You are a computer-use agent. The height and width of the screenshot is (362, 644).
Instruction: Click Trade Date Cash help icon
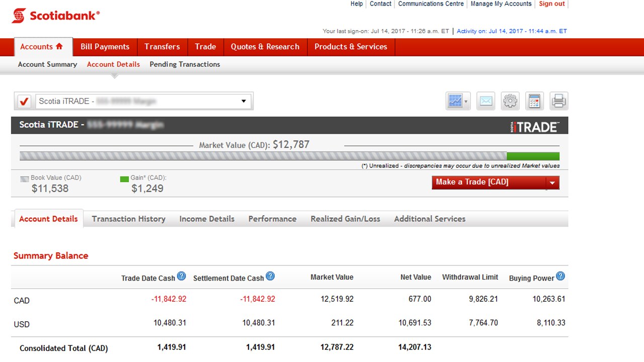(182, 276)
